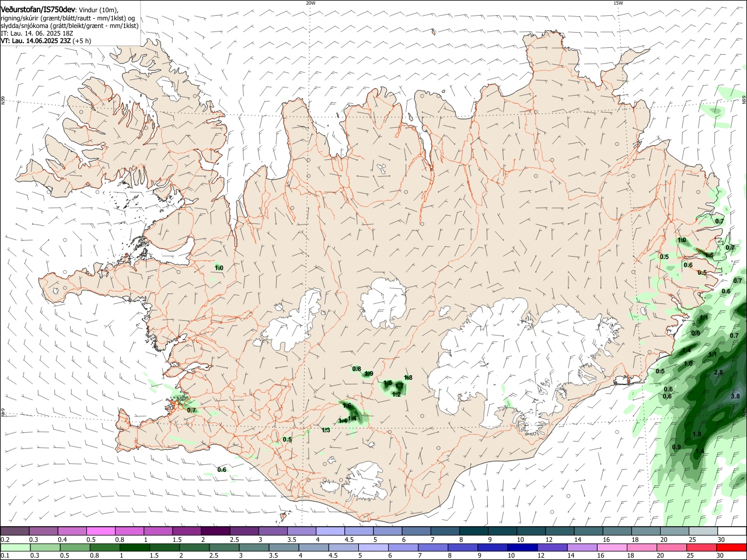Click the deep navy blue swatch labeled 10
Image resolution: width=747 pixels, height=560 pixels.
[521, 547]
